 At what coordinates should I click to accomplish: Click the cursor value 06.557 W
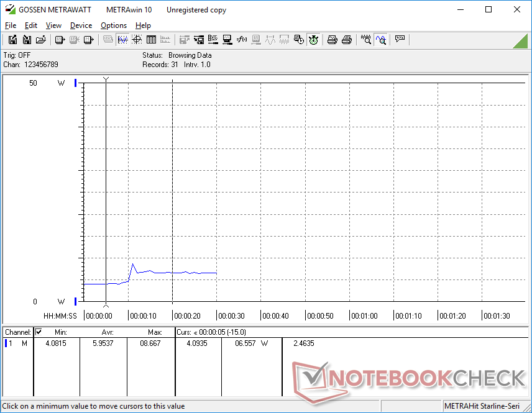point(252,343)
